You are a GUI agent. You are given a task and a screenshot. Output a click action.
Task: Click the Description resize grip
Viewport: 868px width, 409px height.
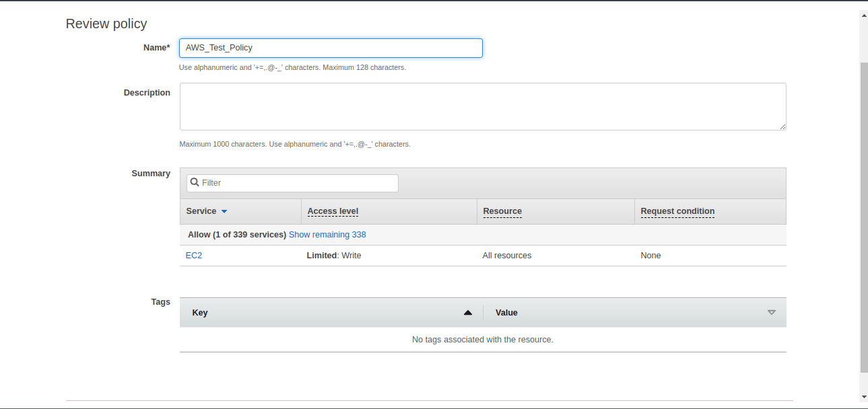pos(782,126)
